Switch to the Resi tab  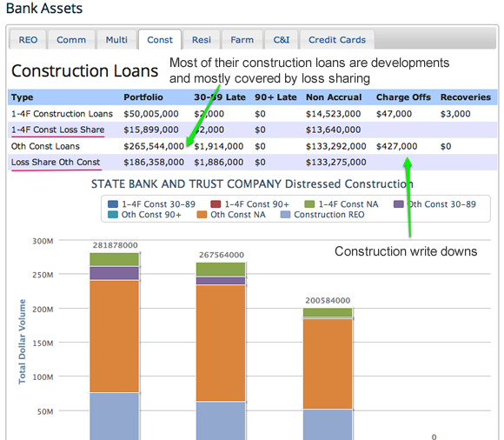[202, 40]
